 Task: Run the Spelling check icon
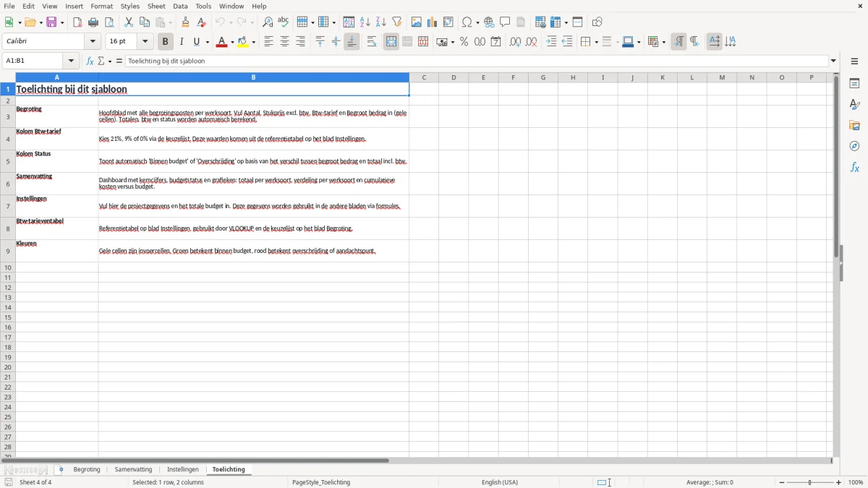(284, 22)
